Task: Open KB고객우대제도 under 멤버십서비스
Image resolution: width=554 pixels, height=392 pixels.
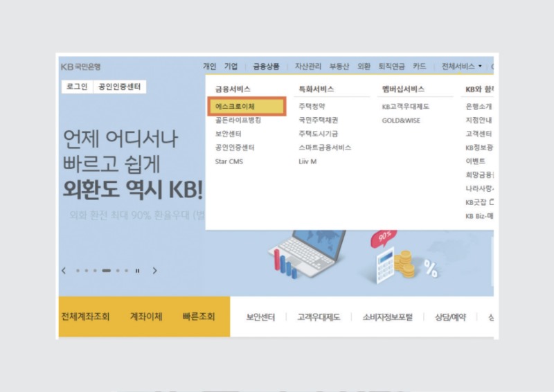Action: (x=406, y=107)
